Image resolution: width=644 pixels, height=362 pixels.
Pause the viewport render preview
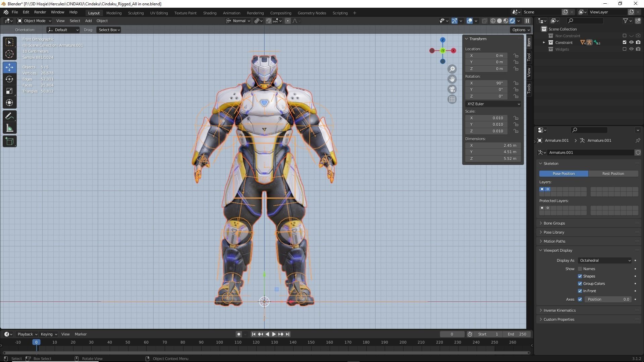(x=527, y=21)
